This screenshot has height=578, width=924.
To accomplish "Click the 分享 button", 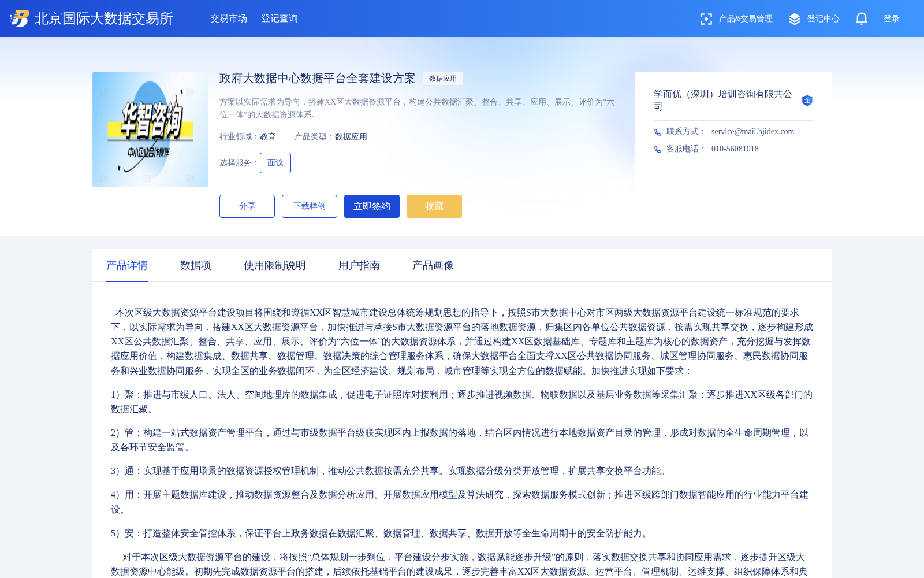I will coord(247,206).
